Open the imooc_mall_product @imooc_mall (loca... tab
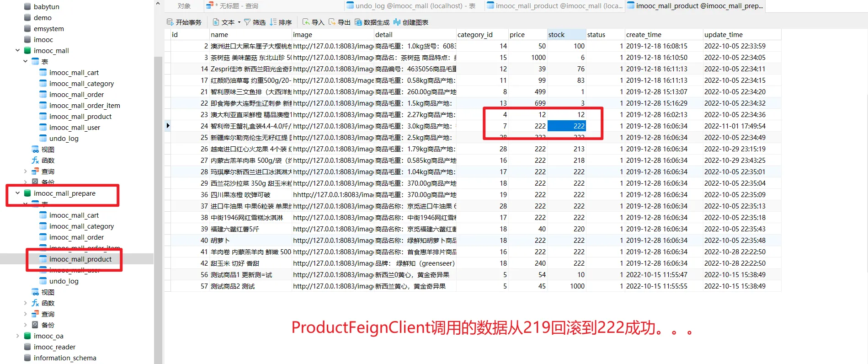The width and height of the screenshot is (868, 364). point(554,6)
